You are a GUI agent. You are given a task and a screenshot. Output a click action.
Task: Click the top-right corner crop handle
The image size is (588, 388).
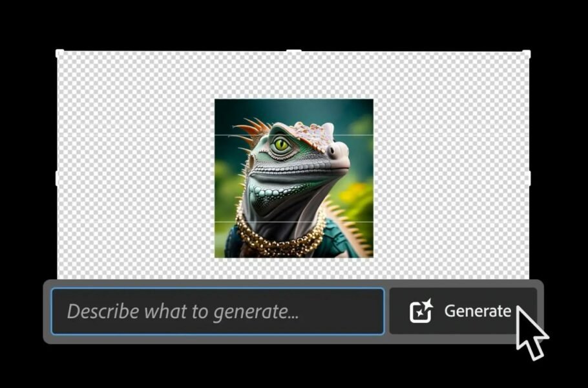(526, 54)
